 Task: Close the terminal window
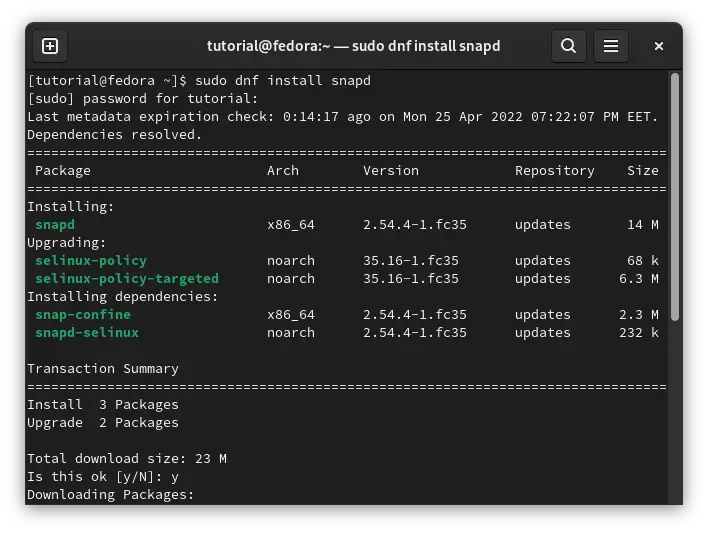pos(659,46)
